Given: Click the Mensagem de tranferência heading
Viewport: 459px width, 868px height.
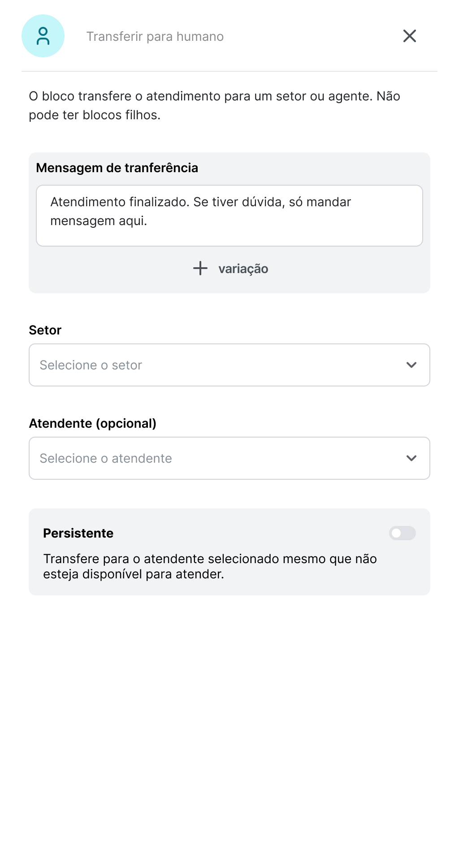Looking at the screenshot, I should [x=117, y=168].
